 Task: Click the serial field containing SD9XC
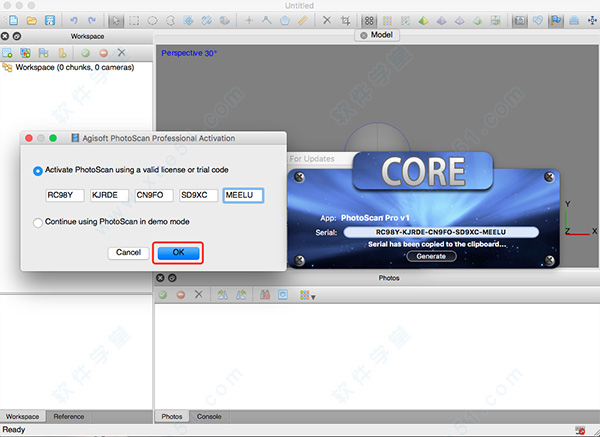click(199, 195)
